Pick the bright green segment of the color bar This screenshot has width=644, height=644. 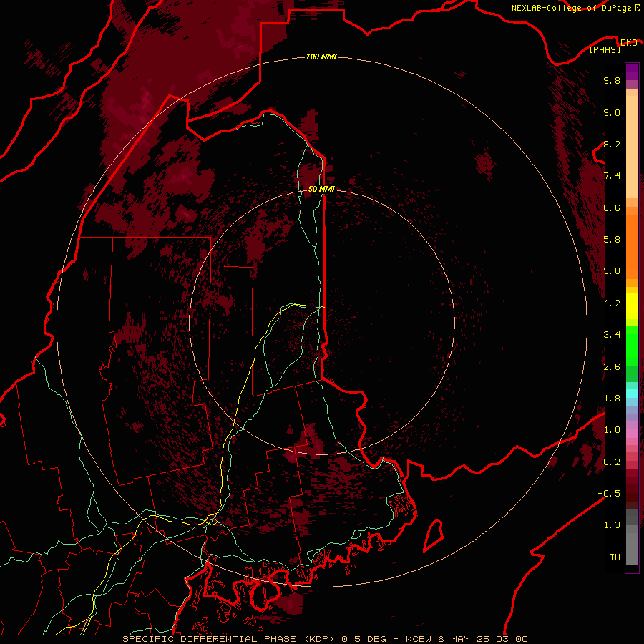pos(632,346)
